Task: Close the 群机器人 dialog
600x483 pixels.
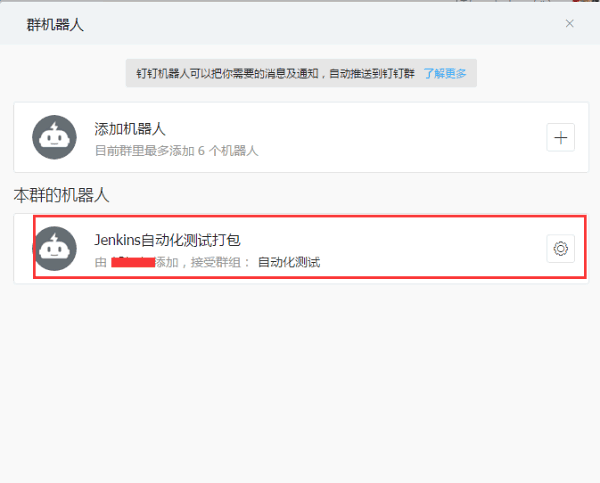Action: [569, 23]
